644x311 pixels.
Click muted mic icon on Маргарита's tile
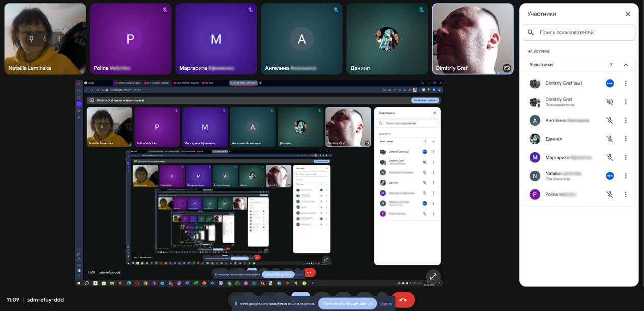(250, 10)
